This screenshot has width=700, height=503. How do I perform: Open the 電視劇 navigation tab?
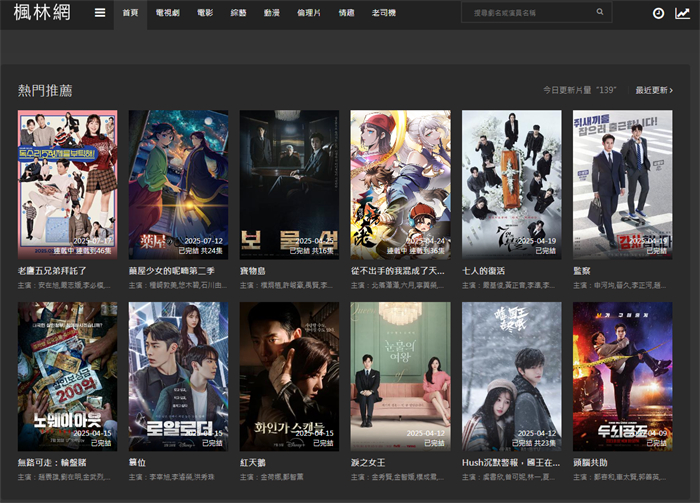click(x=167, y=13)
